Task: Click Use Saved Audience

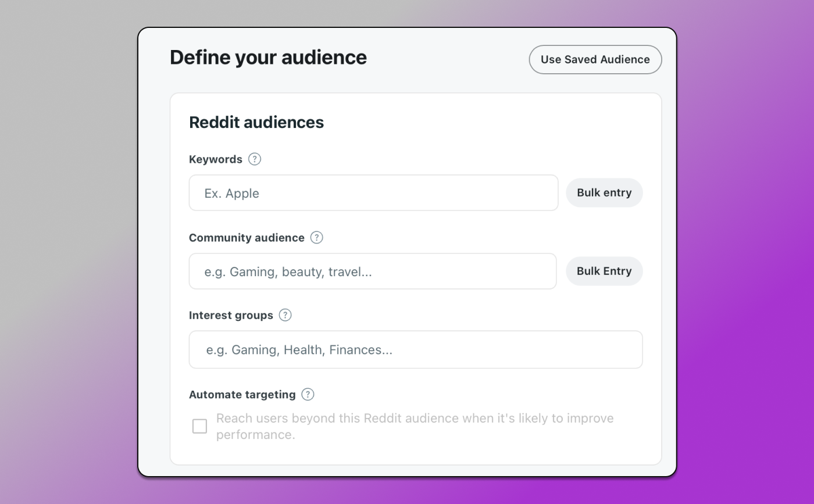Action: coord(595,59)
